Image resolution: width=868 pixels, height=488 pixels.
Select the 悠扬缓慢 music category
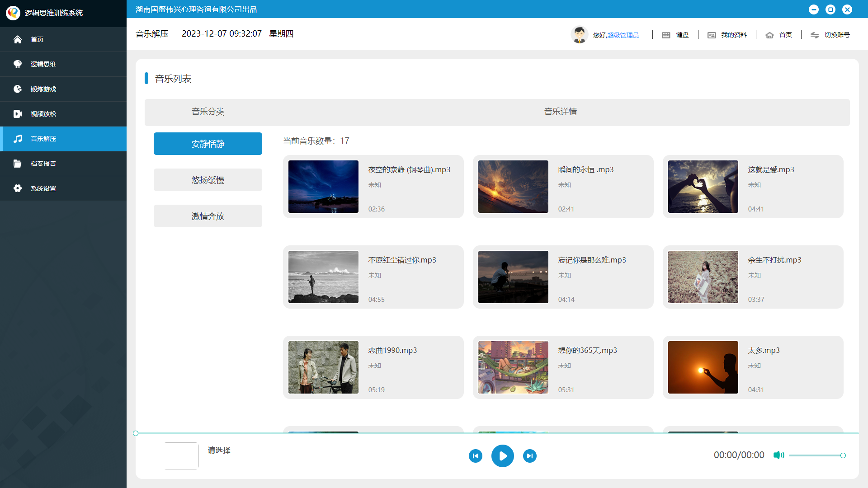(208, 179)
